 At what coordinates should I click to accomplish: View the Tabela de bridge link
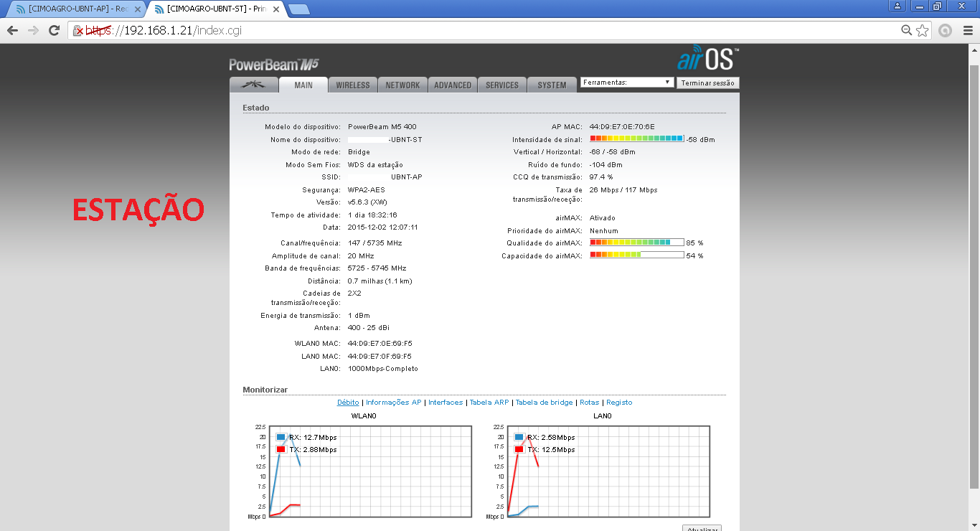tap(545, 403)
